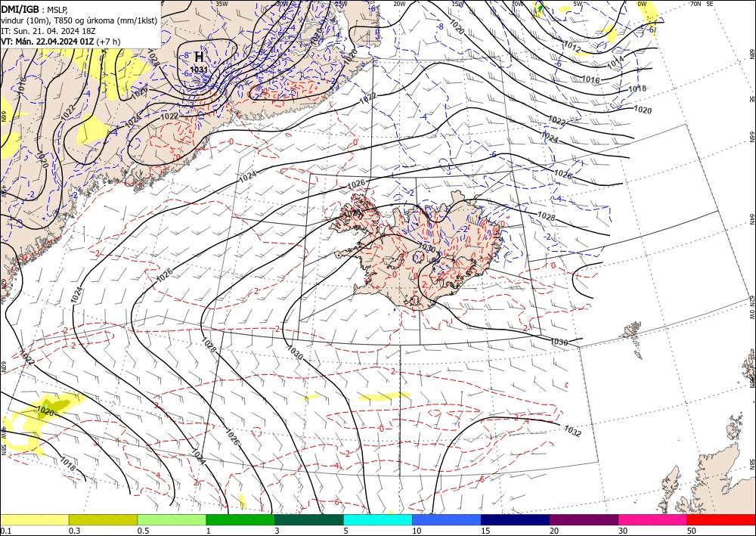Click the olive 0.3–0.5 precipitation legend swatch

[103, 519]
